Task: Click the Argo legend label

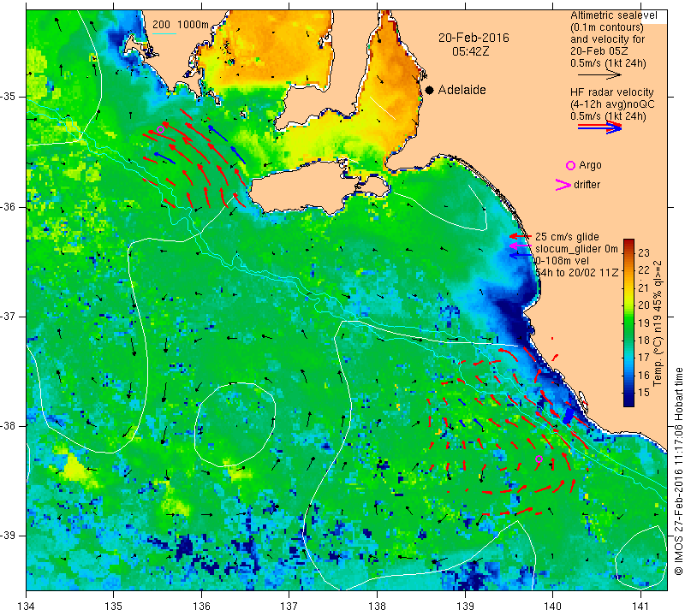Action: pos(590,165)
